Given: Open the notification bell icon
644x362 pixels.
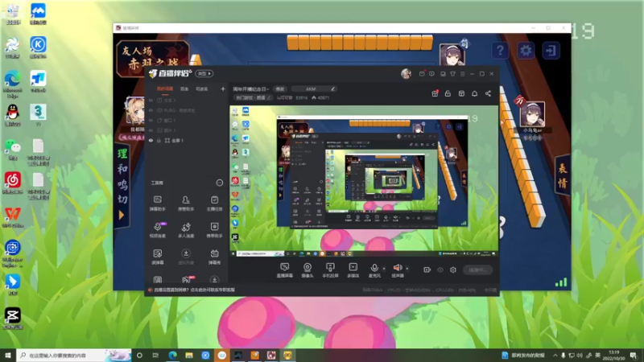Looking at the screenshot, I should (x=474, y=93).
